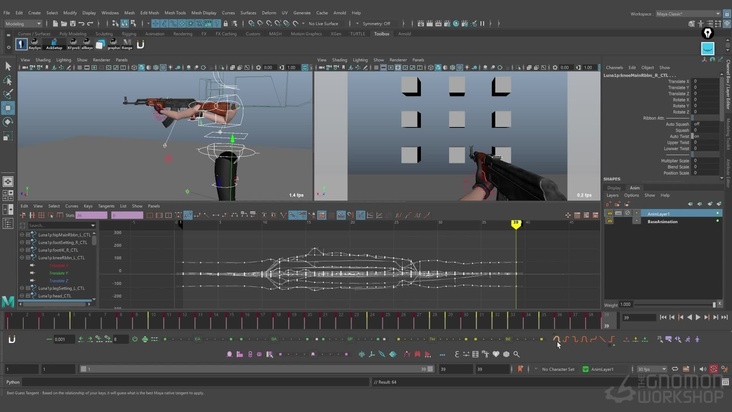Open the Tangents menu in Graph Editor
Image resolution: width=732 pixels, height=412 pixels.
pos(106,206)
